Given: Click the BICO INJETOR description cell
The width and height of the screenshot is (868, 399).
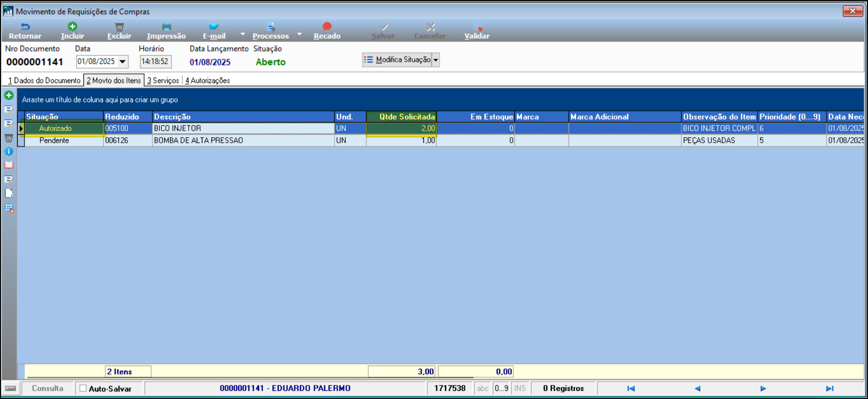Looking at the screenshot, I should click(x=243, y=129).
